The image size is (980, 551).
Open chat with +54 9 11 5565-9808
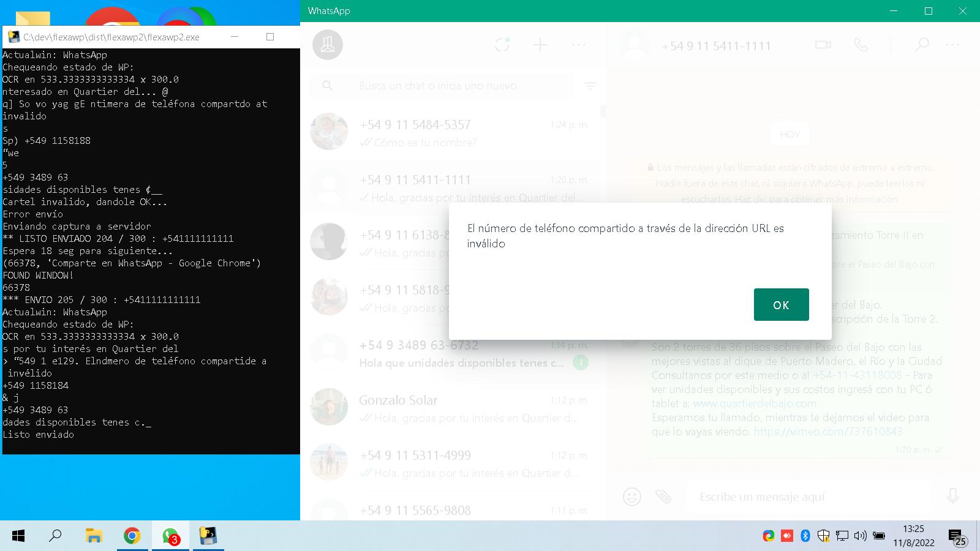click(x=450, y=508)
